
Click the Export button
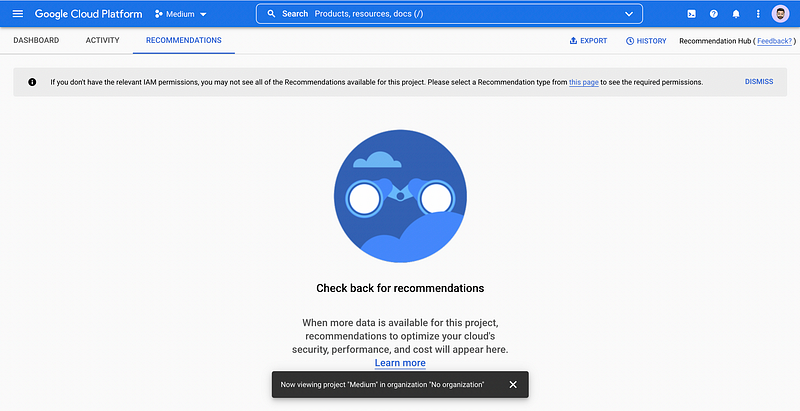588,41
